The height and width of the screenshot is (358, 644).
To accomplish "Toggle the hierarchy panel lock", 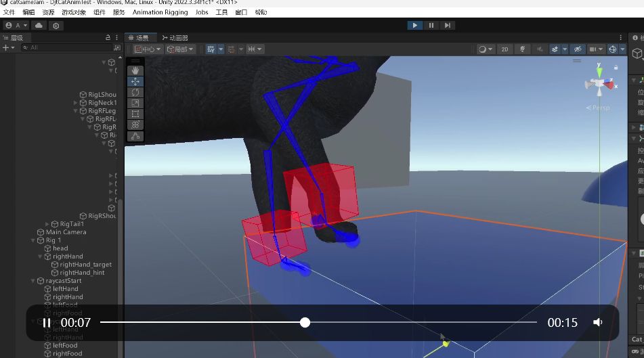I will pyautogui.click(x=108, y=38).
